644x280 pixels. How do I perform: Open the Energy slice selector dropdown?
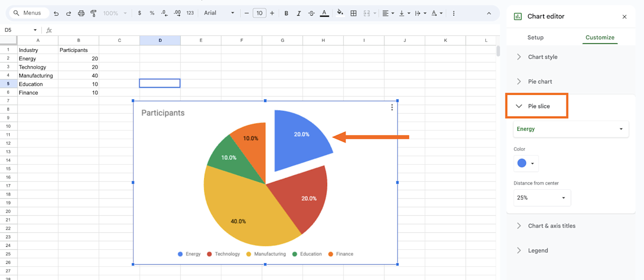click(x=571, y=129)
